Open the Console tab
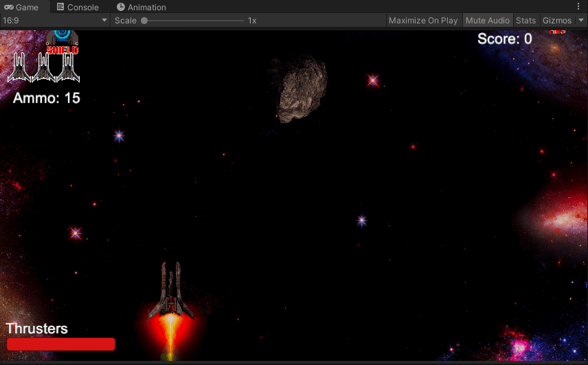Screen dimensions: 588x365 pyautogui.click(x=78, y=7)
